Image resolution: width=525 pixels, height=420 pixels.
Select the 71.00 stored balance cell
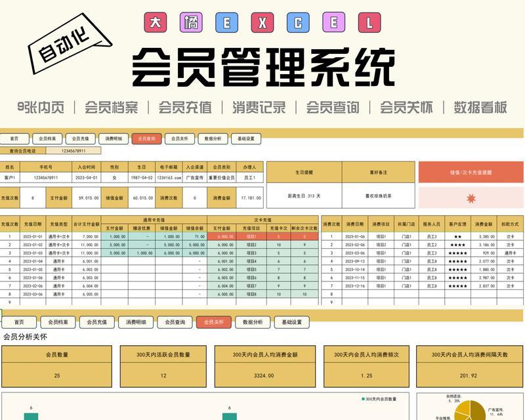tap(195, 236)
